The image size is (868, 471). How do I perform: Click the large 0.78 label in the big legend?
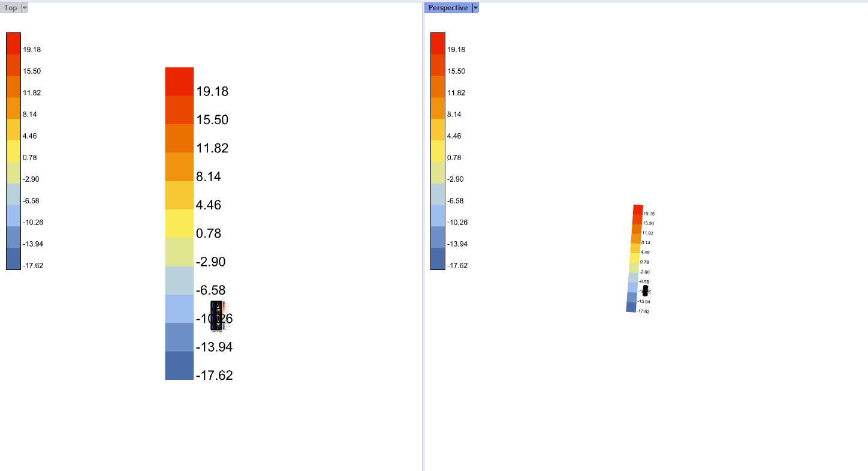point(209,233)
